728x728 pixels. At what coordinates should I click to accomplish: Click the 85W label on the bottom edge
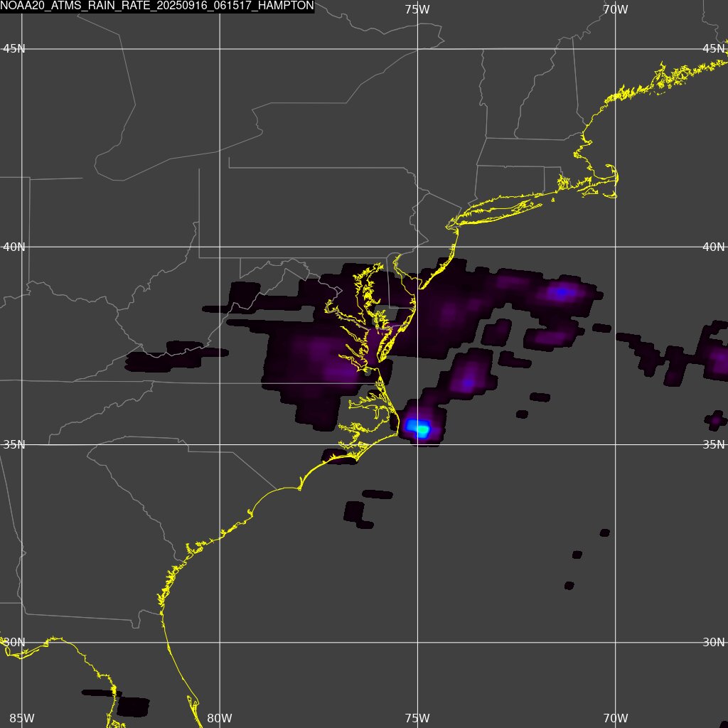[x=22, y=718]
